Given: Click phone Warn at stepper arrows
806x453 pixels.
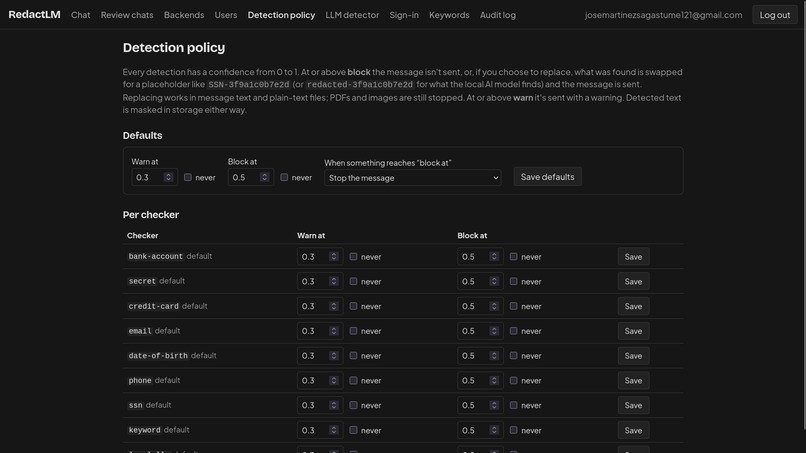Looking at the screenshot, I should [334, 380].
